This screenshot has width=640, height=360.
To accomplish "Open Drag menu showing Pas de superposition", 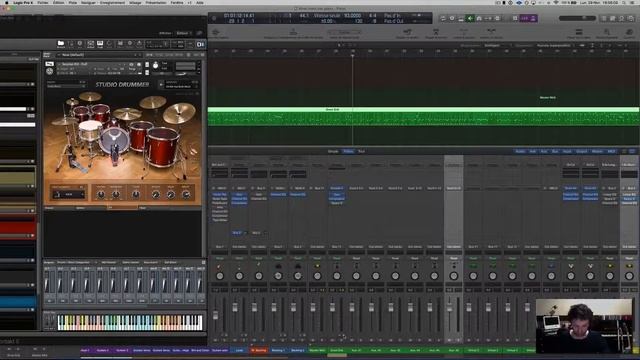I will (556, 45).
